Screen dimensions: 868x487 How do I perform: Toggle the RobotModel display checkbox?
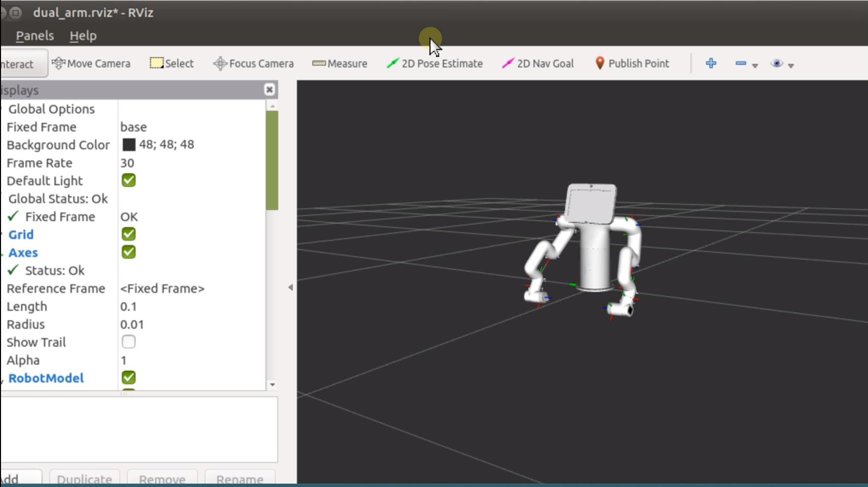click(128, 378)
